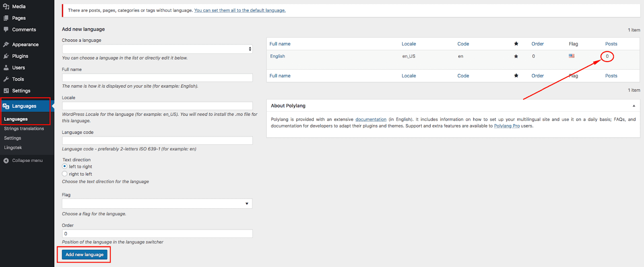Click the Add new language button

pyautogui.click(x=85, y=255)
